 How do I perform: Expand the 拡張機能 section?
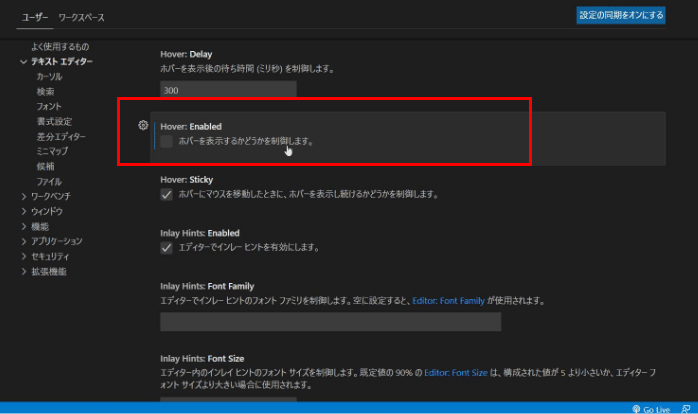(x=24, y=272)
